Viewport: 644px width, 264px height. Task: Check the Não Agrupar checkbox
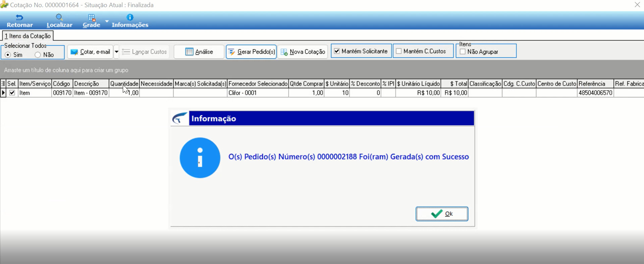(463, 52)
